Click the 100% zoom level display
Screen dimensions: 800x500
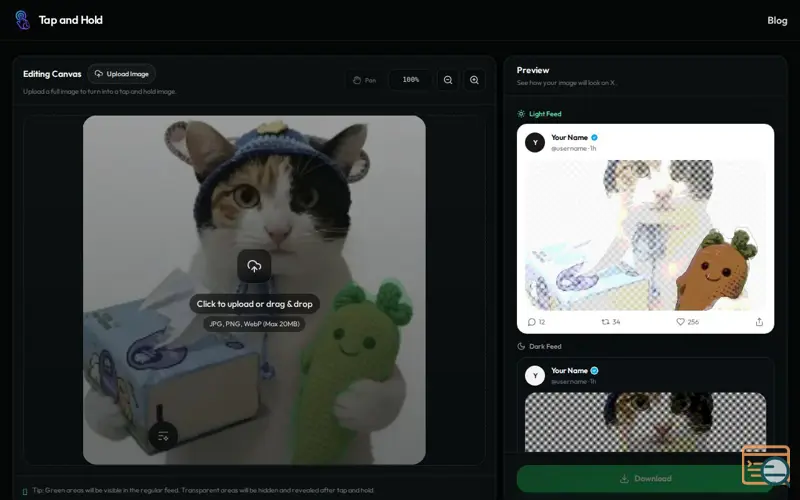(411, 80)
